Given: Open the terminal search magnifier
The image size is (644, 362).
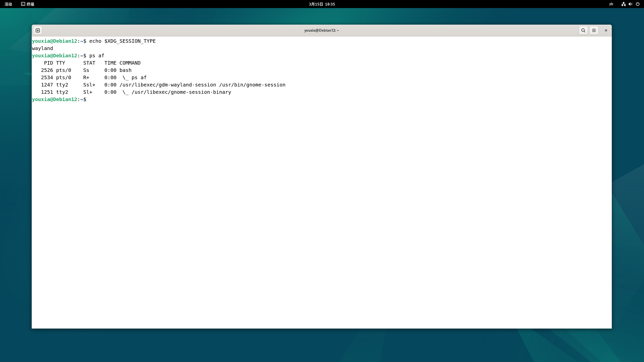Looking at the screenshot, I should tap(583, 30).
